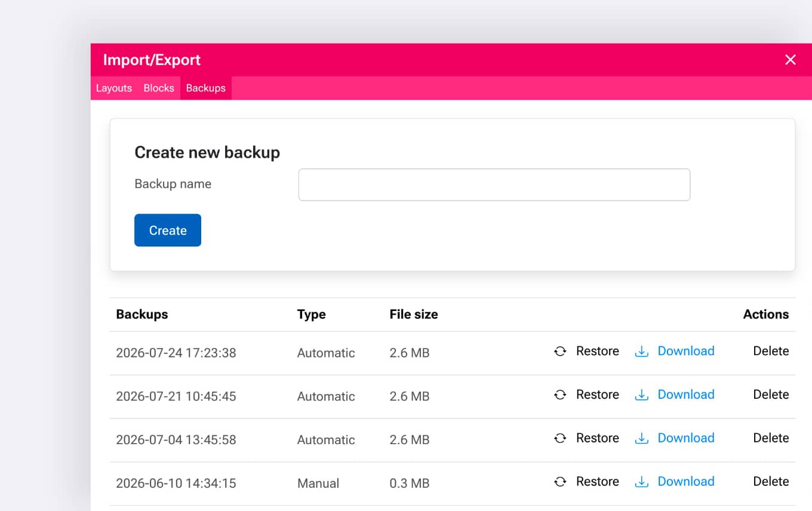
Task: Delete the 2026-07-04 13:45:58 backup
Action: [771, 438]
